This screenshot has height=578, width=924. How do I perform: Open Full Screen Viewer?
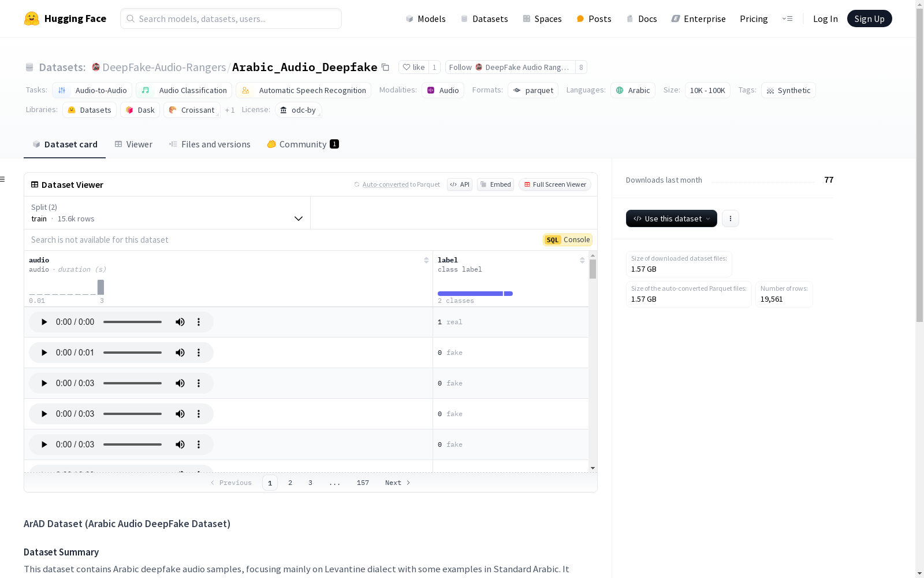coord(555,184)
